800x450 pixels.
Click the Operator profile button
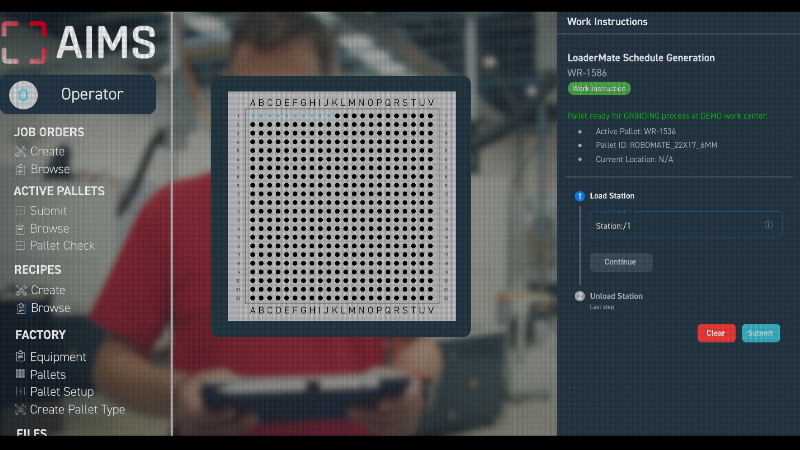78,94
